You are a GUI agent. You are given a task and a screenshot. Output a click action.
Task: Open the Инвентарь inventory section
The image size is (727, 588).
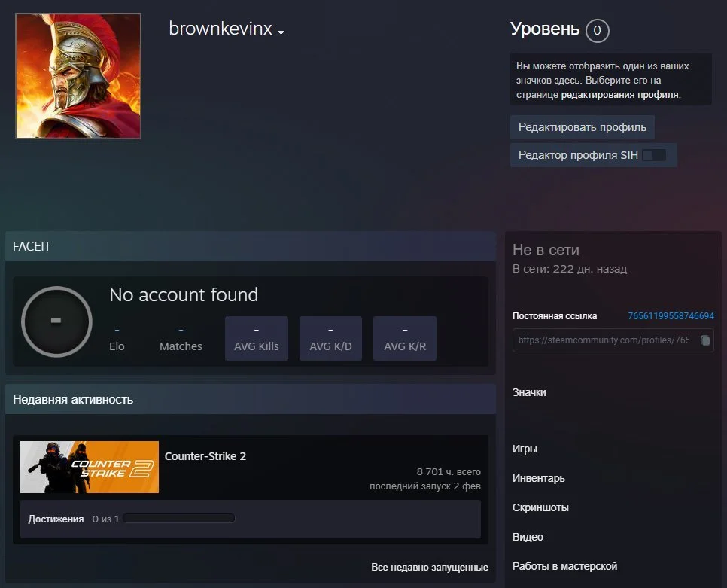point(539,478)
